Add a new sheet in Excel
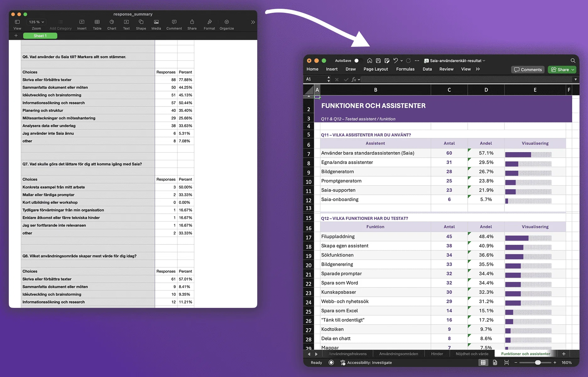The height and width of the screenshot is (377, 588). [564, 354]
